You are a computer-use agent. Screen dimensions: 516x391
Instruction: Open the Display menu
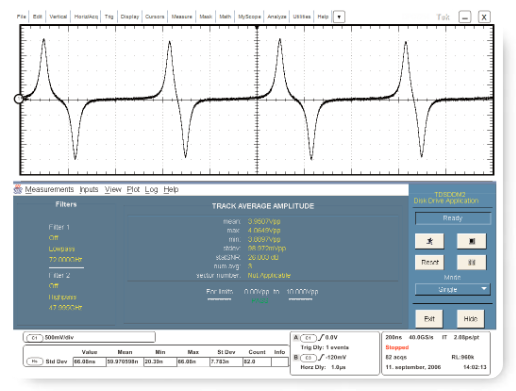(x=130, y=17)
